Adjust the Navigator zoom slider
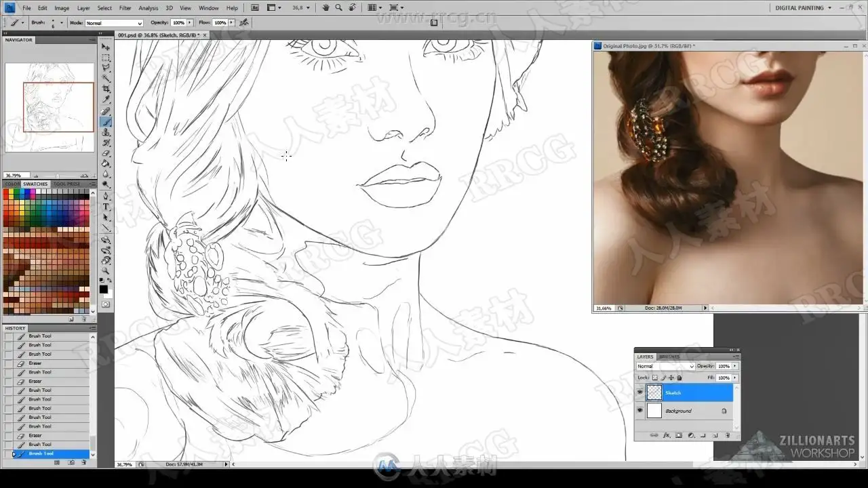The height and width of the screenshot is (488, 868). click(x=57, y=176)
